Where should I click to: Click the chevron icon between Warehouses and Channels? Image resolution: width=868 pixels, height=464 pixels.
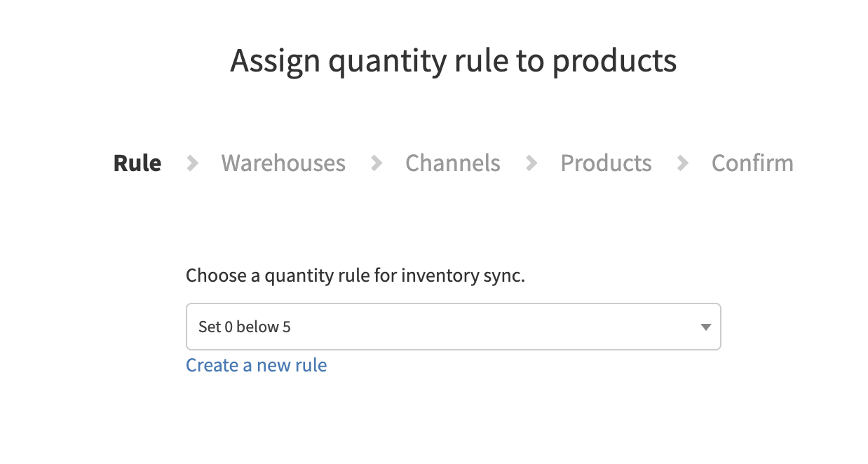[377, 163]
